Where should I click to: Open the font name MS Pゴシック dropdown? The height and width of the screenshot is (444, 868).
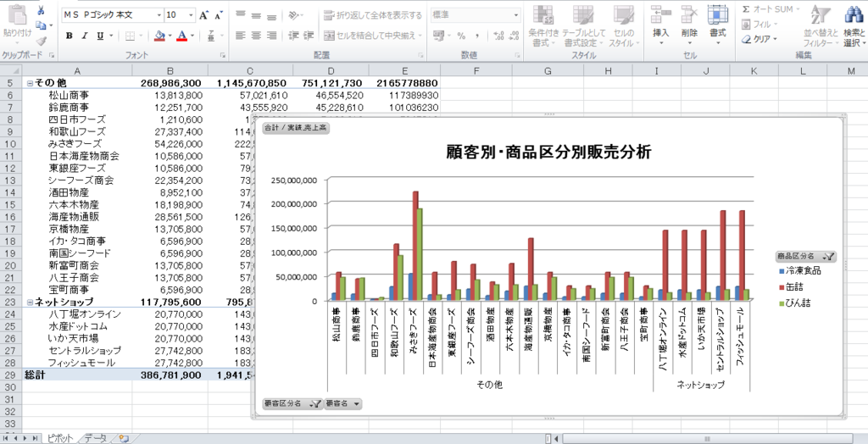pos(159,15)
